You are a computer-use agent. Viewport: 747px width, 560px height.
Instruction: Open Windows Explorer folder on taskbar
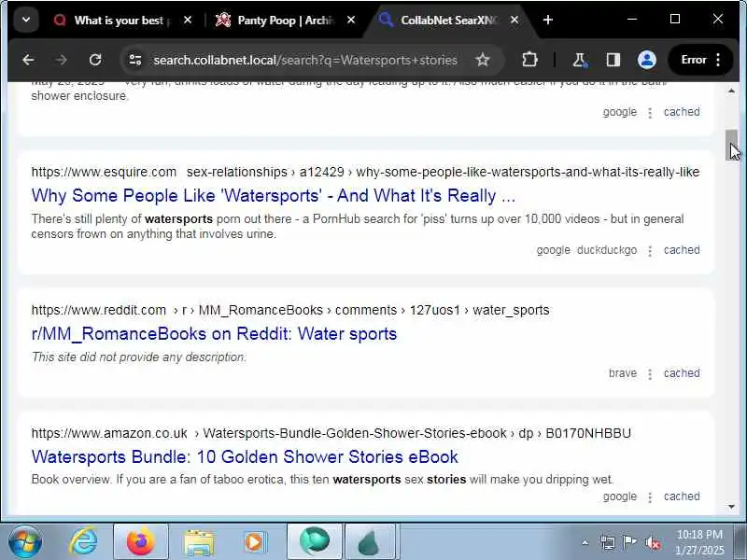pos(199,542)
